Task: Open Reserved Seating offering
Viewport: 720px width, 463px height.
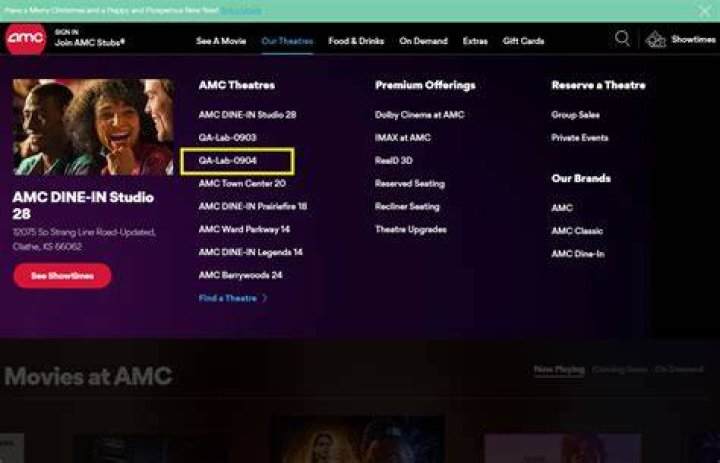Action: (x=410, y=184)
